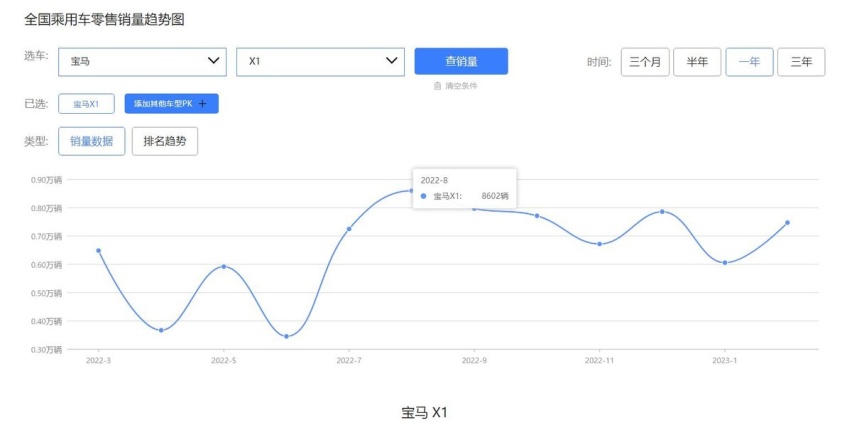The height and width of the screenshot is (430, 852).
Task: Click the 宝马 X1 chart caption
Action: click(x=424, y=413)
